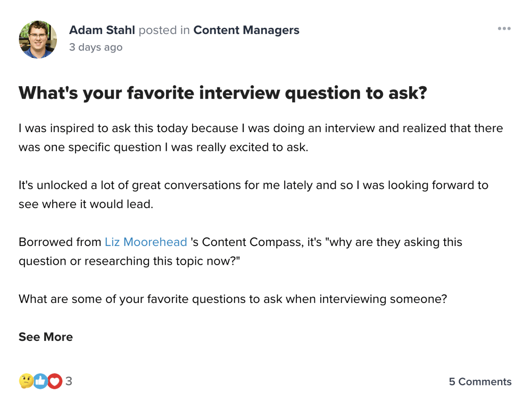Click the blue thumbs-up reaction icon
Screen dimensions: 532x401
(40, 381)
